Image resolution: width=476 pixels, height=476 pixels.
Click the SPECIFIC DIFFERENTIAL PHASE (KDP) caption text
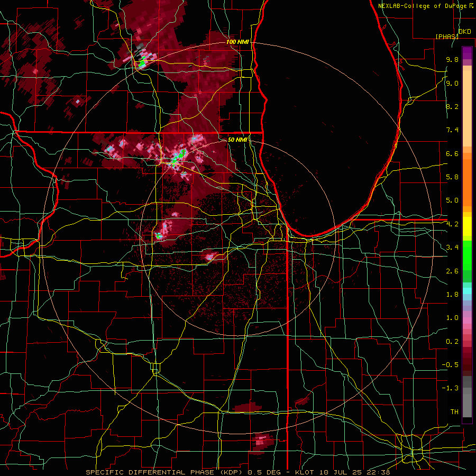[x=164, y=472]
